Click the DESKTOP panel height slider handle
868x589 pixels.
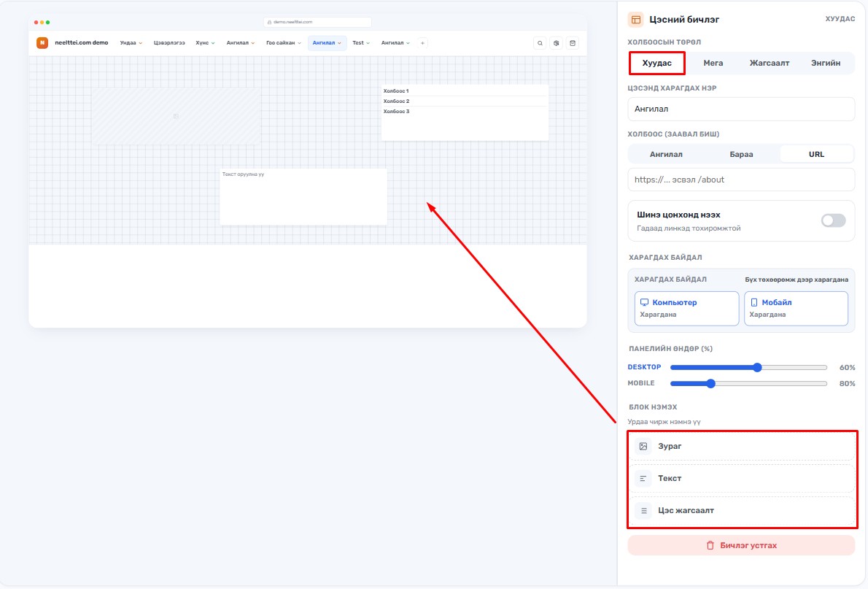coord(757,367)
